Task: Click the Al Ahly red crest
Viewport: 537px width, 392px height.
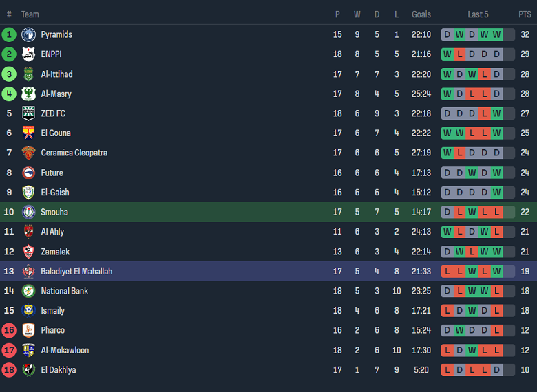Action: [x=28, y=232]
